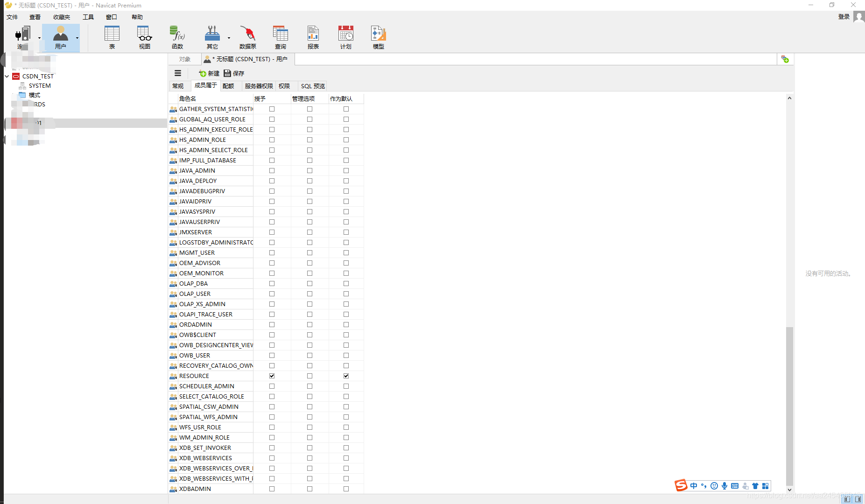Open the Connection toolbar icon
The width and height of the screenshot is (865, 504).
click(23, 37)
